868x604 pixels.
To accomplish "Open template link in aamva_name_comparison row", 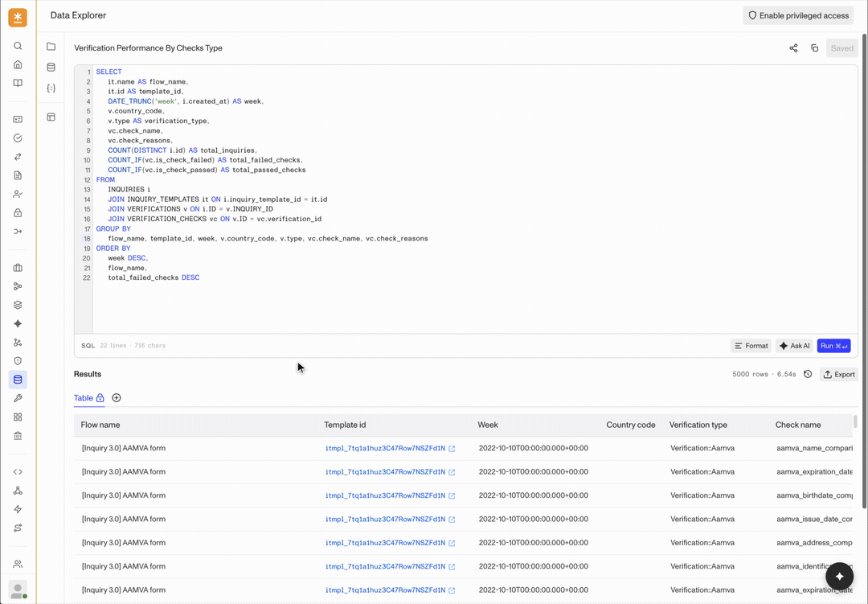I will (x=390, y=448).
